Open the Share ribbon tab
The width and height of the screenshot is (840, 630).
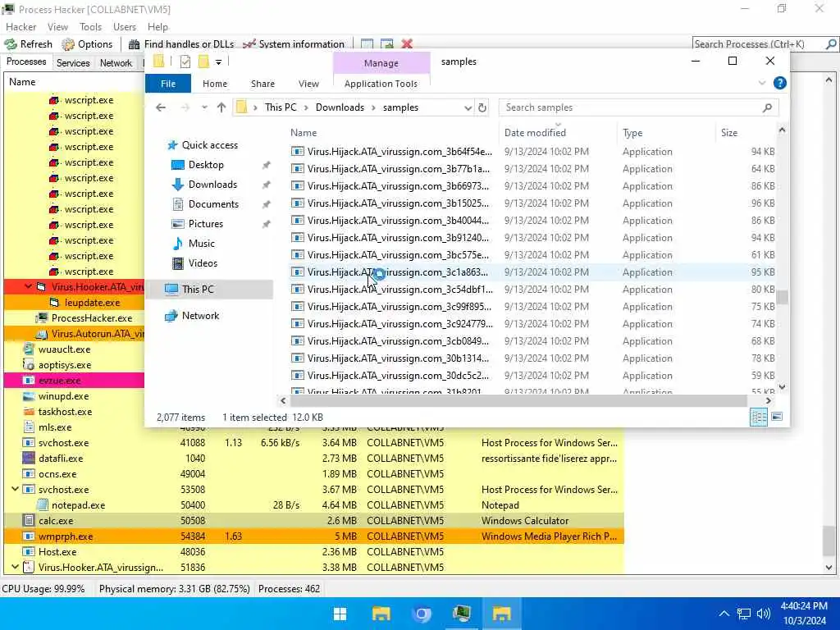(x=262, y=84)
